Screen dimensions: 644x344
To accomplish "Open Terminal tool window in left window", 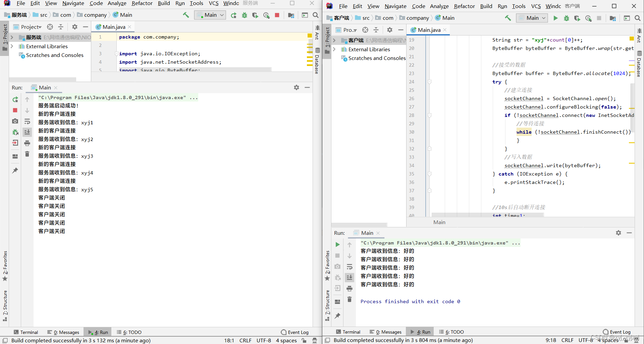I will (x=26, y=332).
